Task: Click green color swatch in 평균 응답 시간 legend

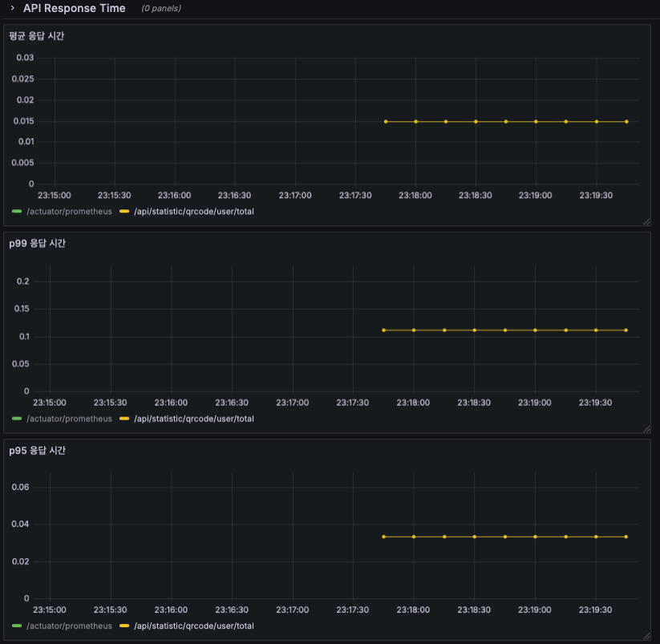Action: tap(17, 211)
